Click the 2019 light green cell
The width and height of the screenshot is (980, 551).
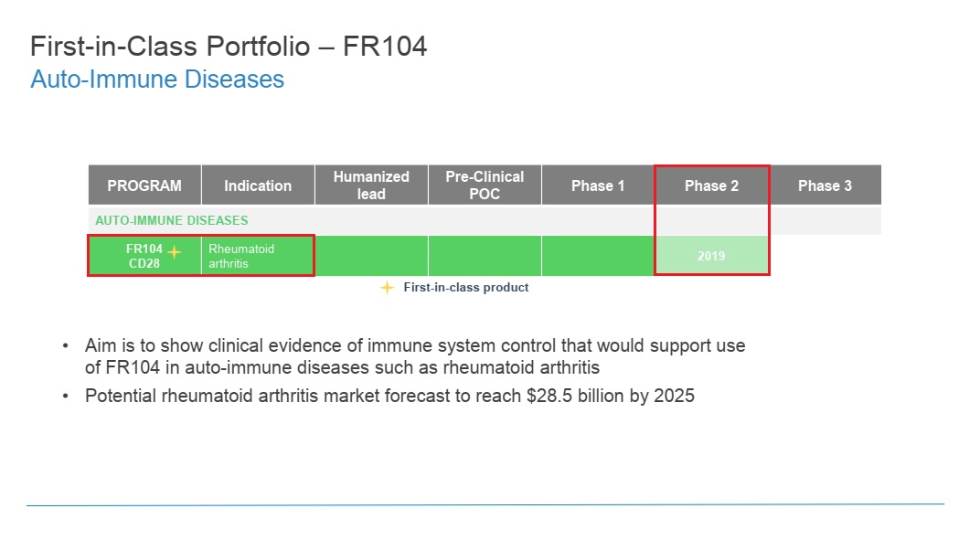coord(712,256)
